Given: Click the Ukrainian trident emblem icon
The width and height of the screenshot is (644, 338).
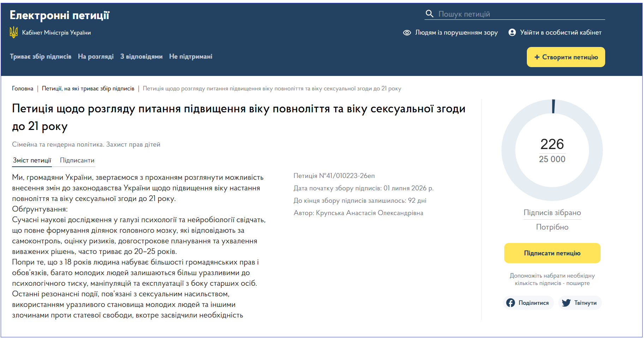Looking at the screenshot, I should 14,32.
